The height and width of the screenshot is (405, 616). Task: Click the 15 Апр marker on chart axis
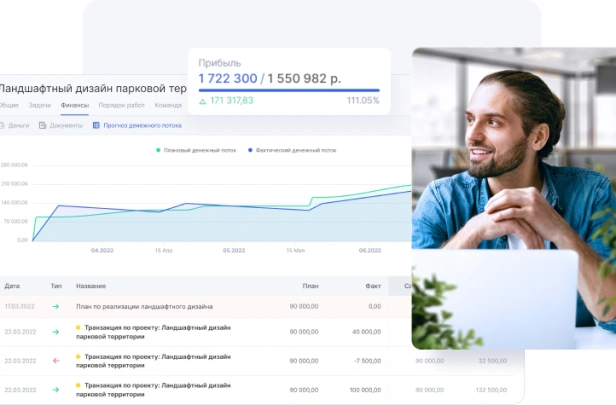click(163, 250)
